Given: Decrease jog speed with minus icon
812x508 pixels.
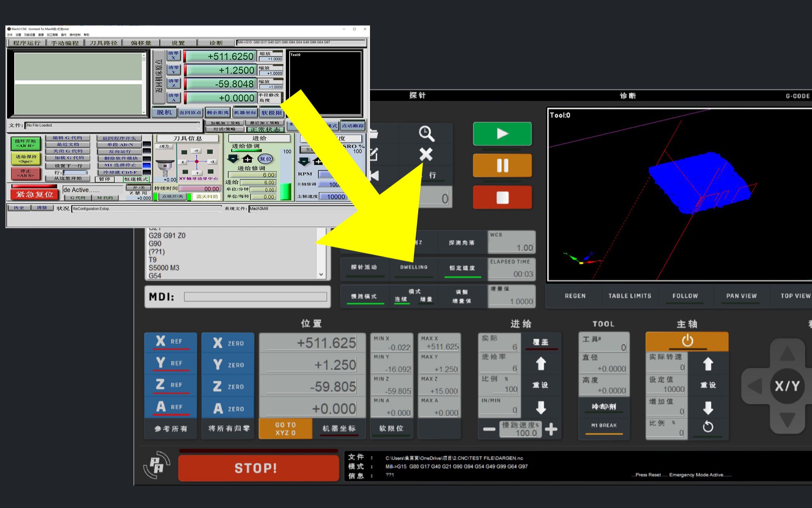Looking at the screenshot, I should [489, 429].
